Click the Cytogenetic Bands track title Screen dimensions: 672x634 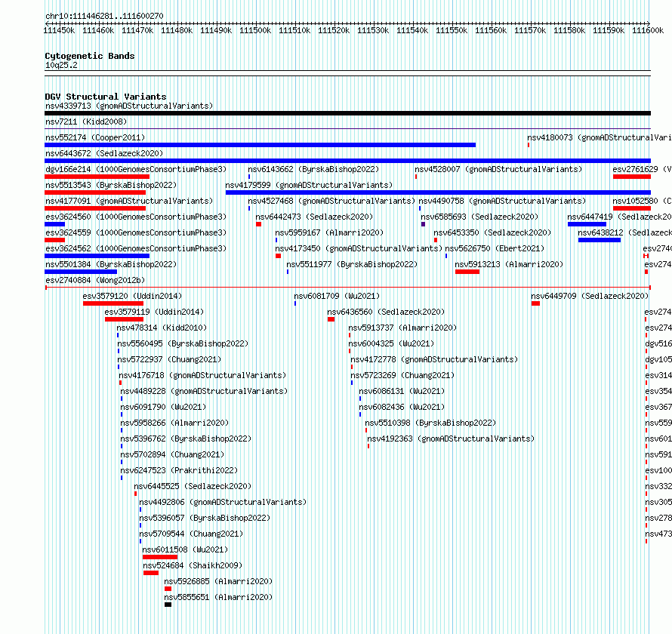pyautogui.click(x=90, y=56)
